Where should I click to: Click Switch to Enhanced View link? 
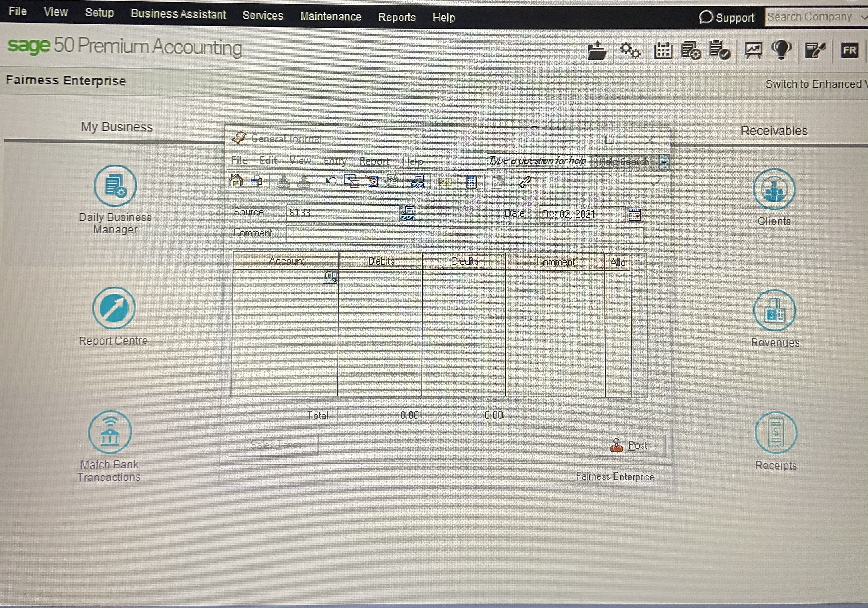[x=813, y=84]
